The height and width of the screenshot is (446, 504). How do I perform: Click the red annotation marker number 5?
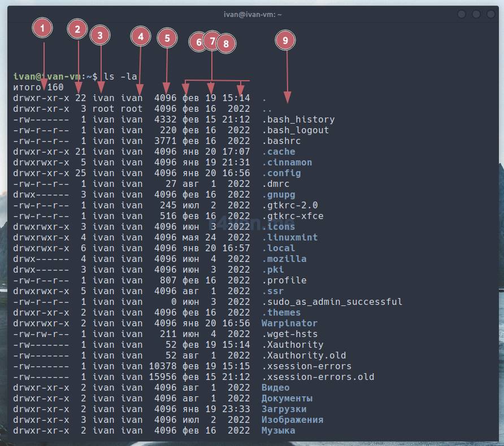coord(167,38)
